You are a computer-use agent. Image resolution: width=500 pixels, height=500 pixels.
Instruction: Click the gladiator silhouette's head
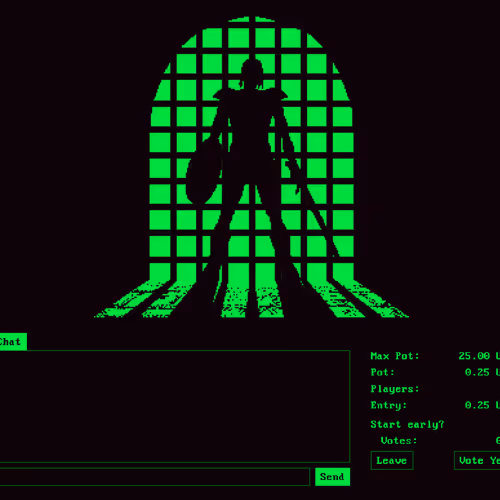pyautogui.click(x=251, y=72)
